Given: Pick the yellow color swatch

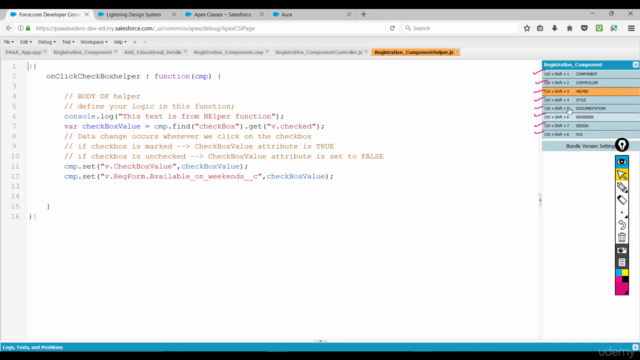Looking at the screenshot, I should 625,272.
